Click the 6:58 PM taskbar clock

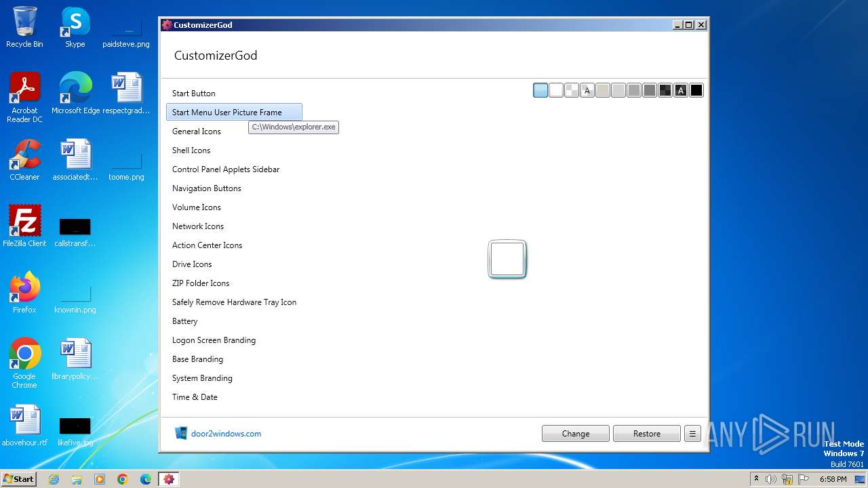tap(833, 479)
